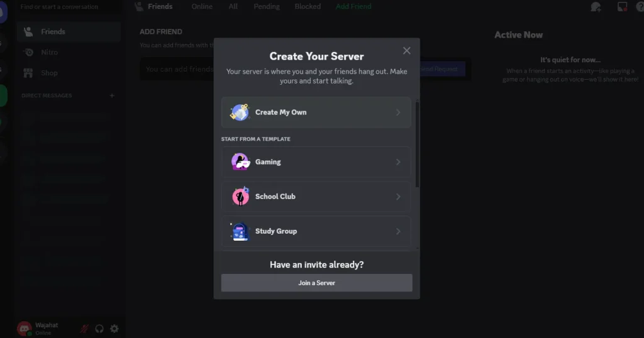This screenshot has width=644, height=338.
Task: Click the Join a Server button
Action: pyautogui.click(x=317, y=283)
